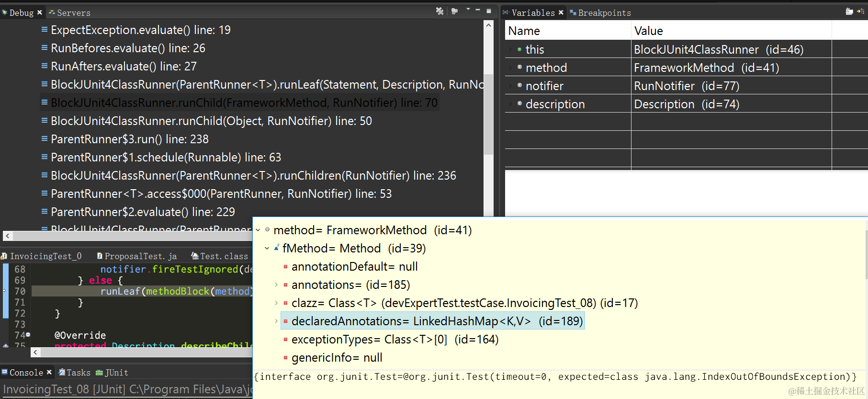
Task: Select value Description (id=74)
Action: pyautogui.click(x=687, y=104)
